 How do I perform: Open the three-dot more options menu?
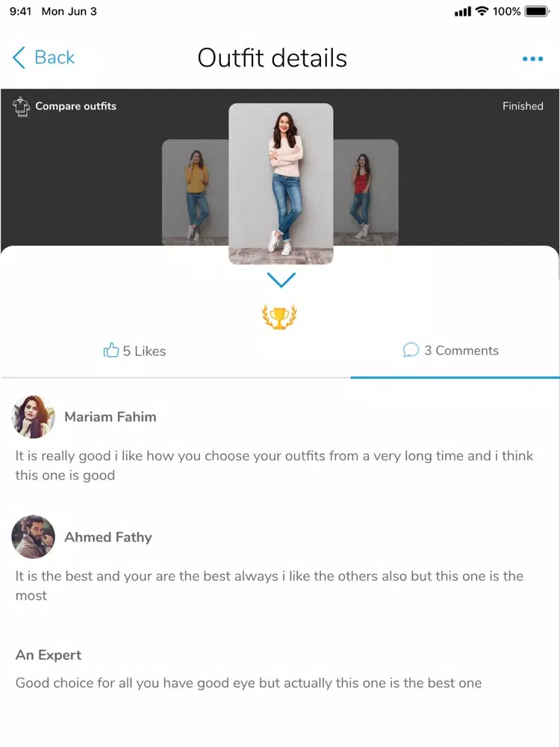pos(532,58)
